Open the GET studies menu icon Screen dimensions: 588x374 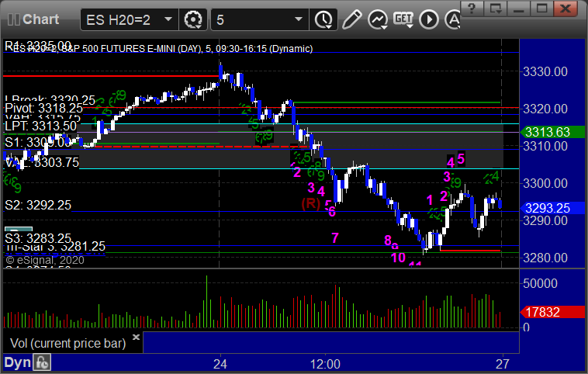click(x=403, y=19)
